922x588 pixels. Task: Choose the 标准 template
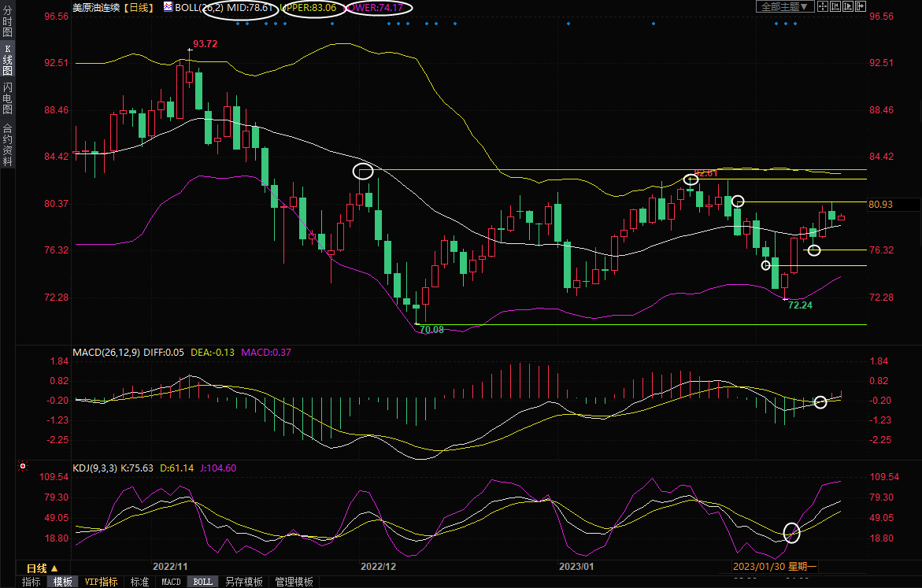[x=139, y=582]
